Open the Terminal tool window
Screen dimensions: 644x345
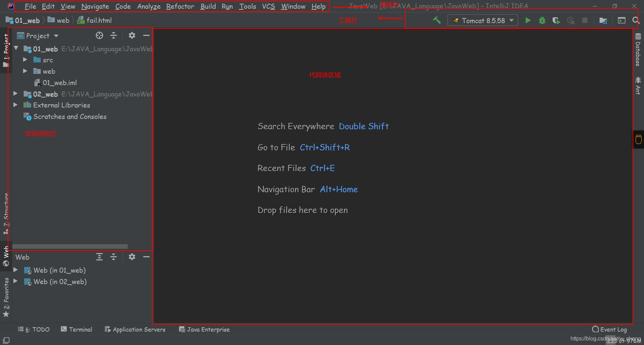pyautogui.click(x=76, y=330)
